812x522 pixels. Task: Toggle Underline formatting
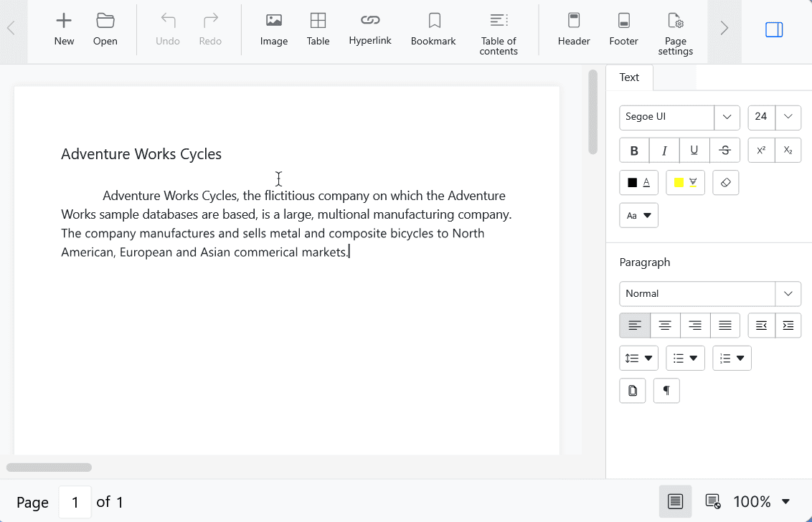click(694, 150)
